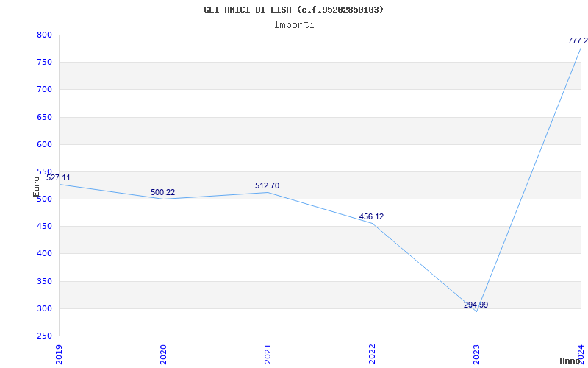Click the 294.99 lowest value label
Screen dimensions: 588x368
coord(476,305)
